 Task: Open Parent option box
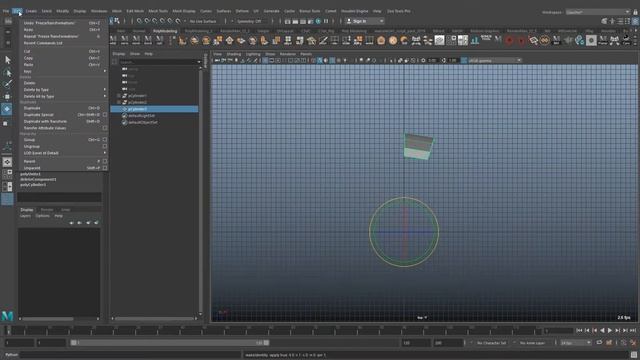coord(105,161)
